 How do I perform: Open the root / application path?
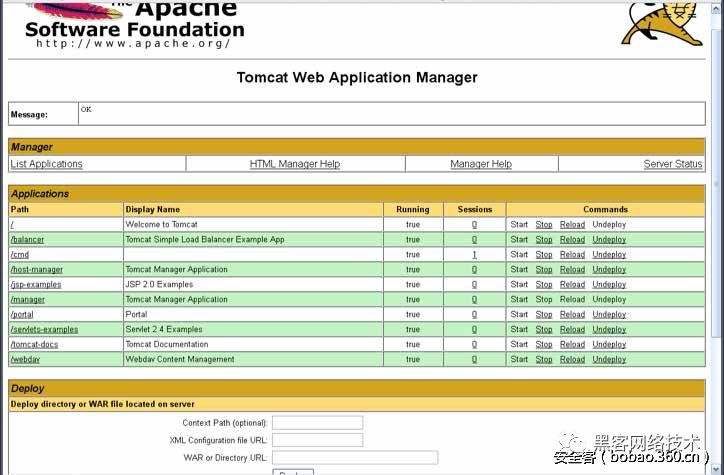click(12, 225)
